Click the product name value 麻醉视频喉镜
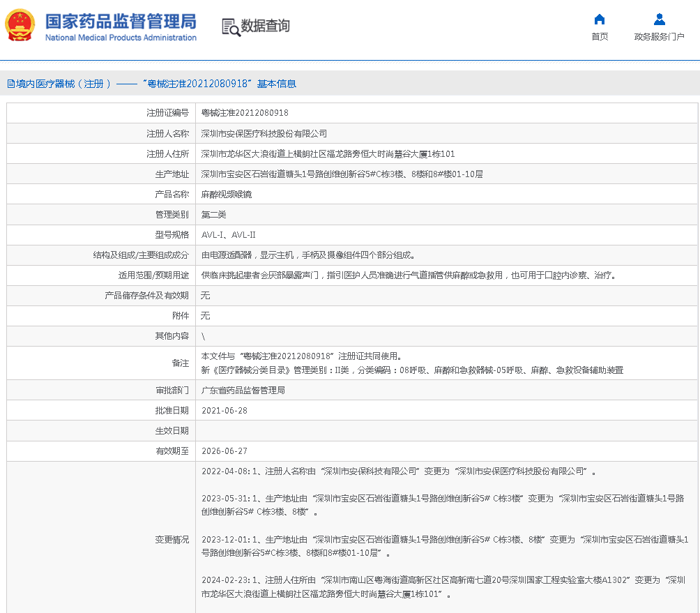Viewport: 700px width, 613px height. pyautogui.click(x=227, y=195)
